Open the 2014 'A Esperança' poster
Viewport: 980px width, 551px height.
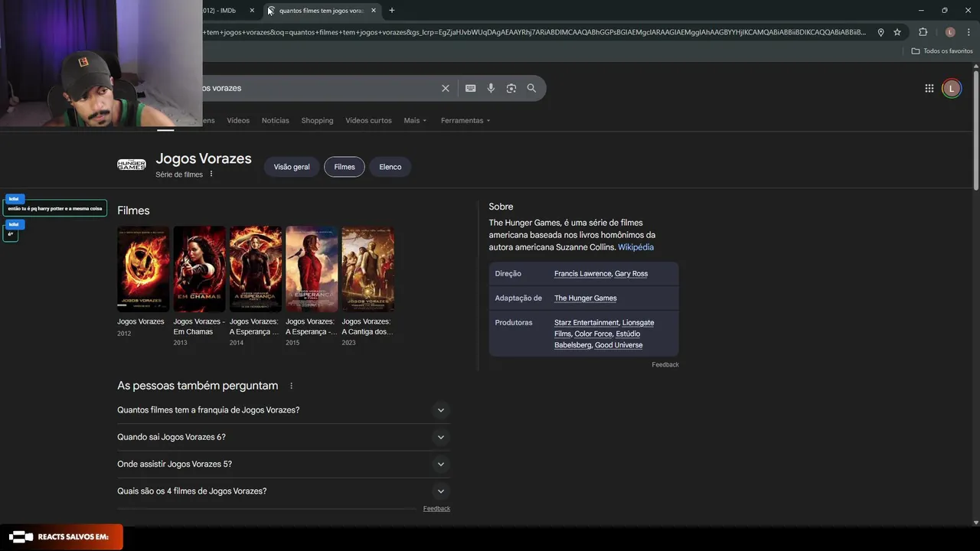coord(256,269)
